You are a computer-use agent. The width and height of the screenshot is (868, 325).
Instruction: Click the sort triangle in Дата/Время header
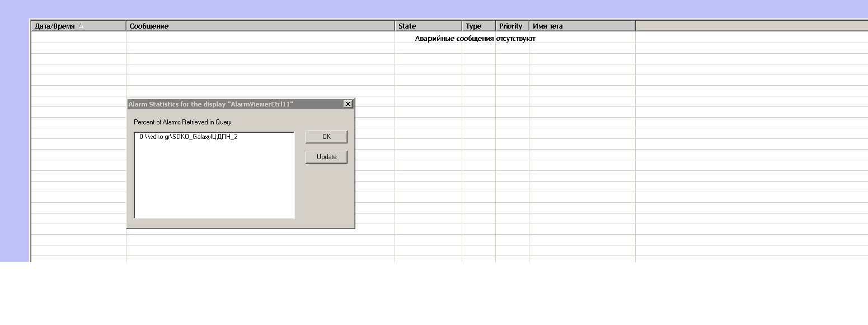point(81,26)
